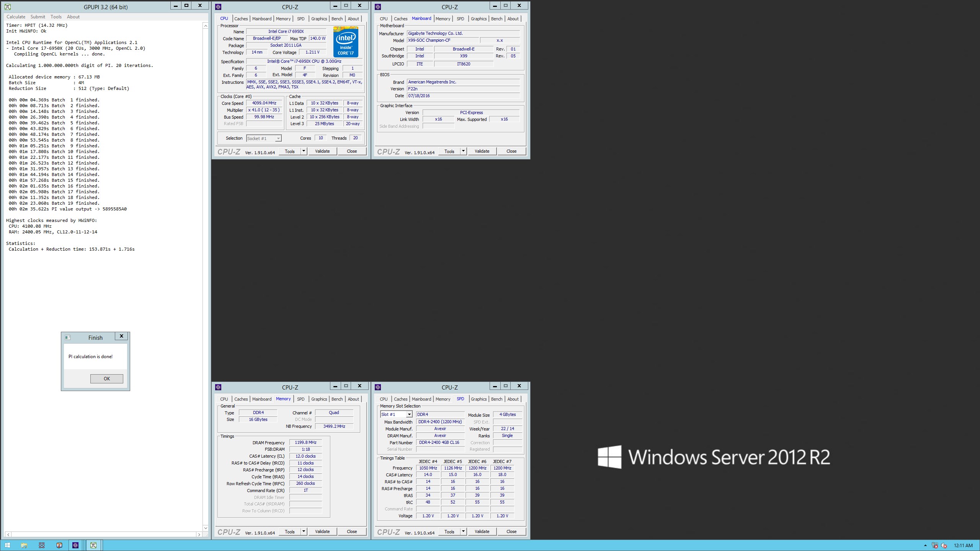Switch to Bench tab in the CPU-Z CPU window
This screenshot has width=980, height=551.
click(x=337, y=19)
